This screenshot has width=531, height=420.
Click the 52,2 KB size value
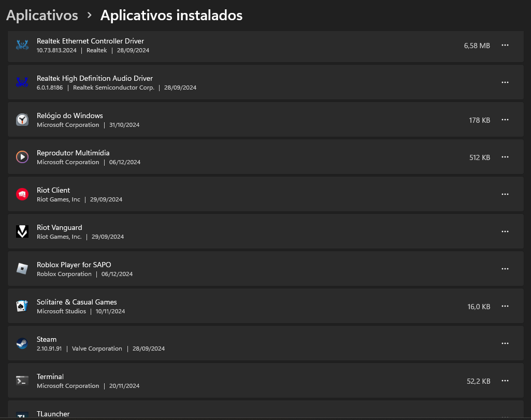(x=479, y=381)
